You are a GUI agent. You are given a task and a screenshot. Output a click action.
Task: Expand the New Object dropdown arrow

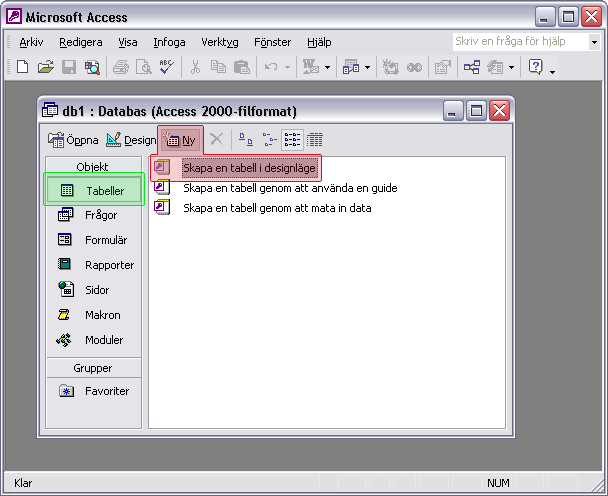(x=511, y=68)
